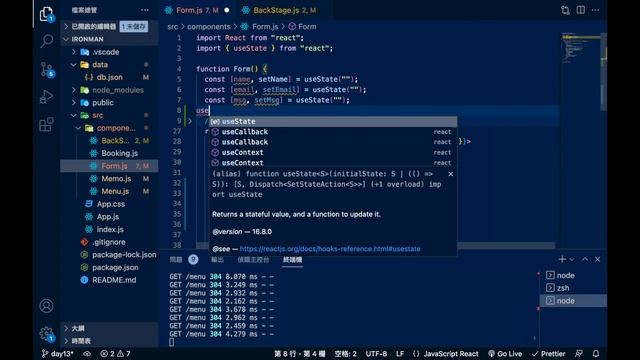Unfold the collapsed code at line 9
Viewport: 640px width, 360px height.
pos(190,121)
